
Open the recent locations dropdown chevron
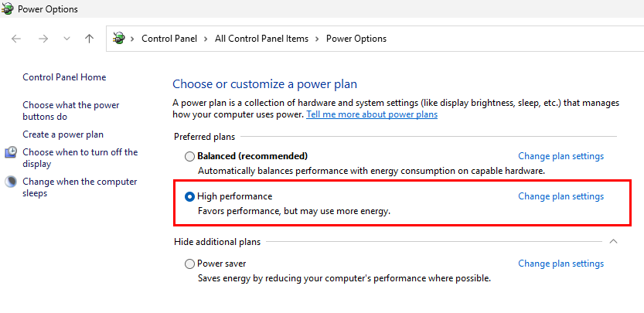(x=67, y=39)
